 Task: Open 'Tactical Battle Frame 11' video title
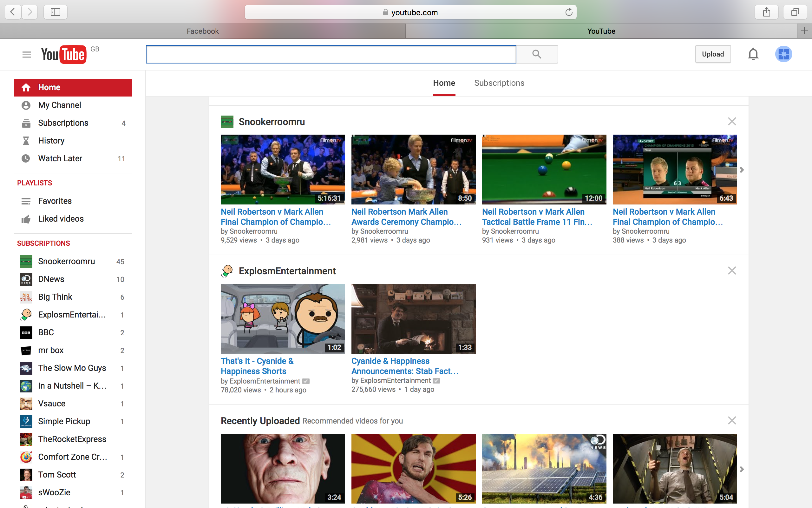pos(537,217)
